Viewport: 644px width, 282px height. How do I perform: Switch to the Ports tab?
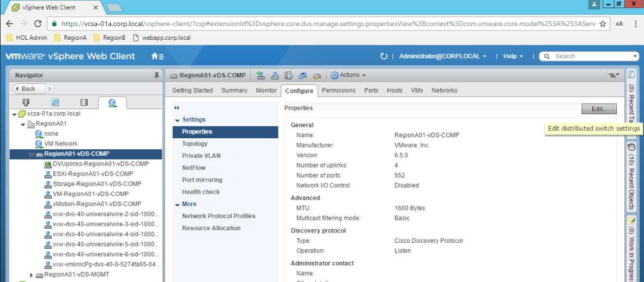point(371,90)
